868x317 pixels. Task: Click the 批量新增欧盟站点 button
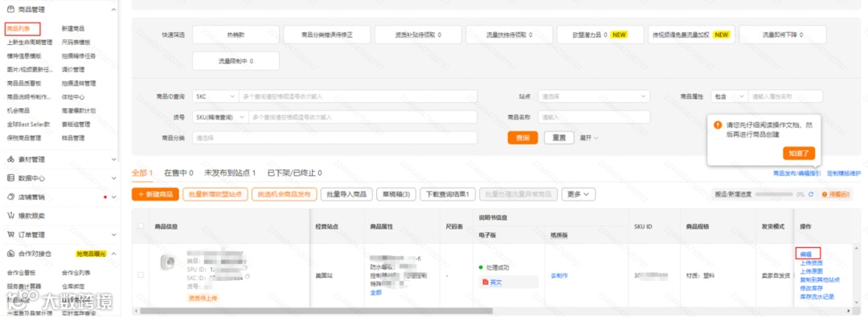[215, 194]
